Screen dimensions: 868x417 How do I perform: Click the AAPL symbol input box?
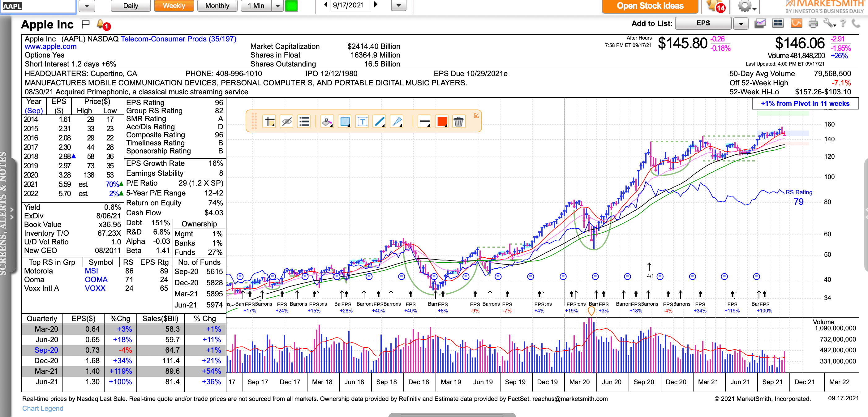(38, 6)
